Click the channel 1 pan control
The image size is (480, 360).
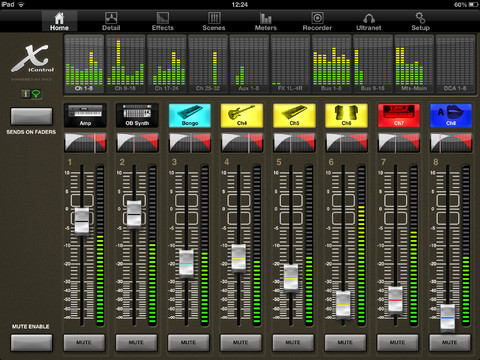click(x=85, y=143)
